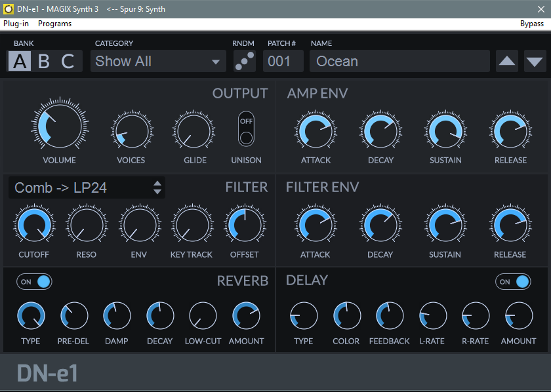
Task: Select bank C
Action: (x=68, y=61)
